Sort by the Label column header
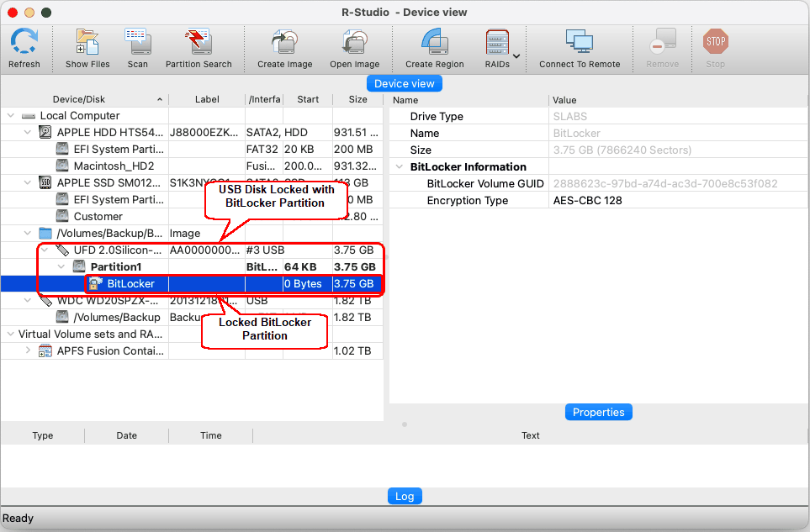Image resolution: width=810 pixels, height=532 pixels. tap(207, 99)
